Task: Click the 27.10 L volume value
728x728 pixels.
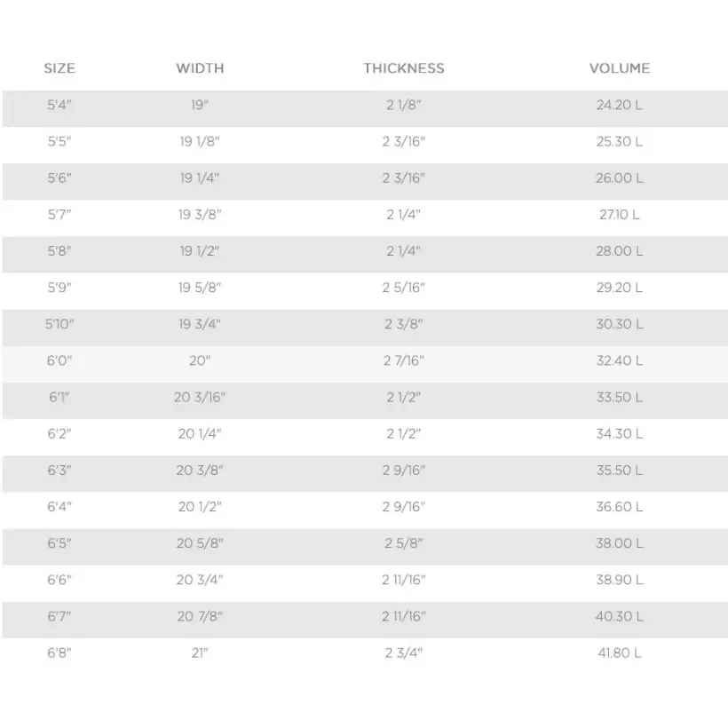Action: pyautogui.click(x=620, y=215)
